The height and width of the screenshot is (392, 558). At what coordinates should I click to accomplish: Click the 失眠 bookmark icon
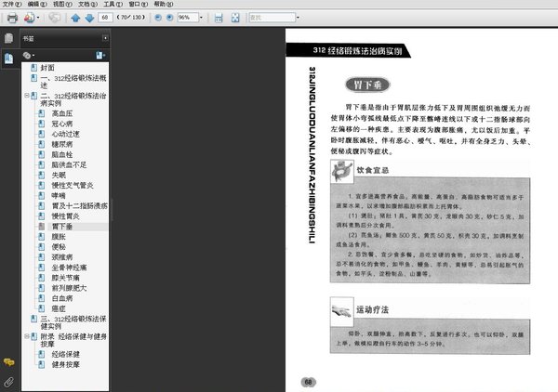click(42, 176)
